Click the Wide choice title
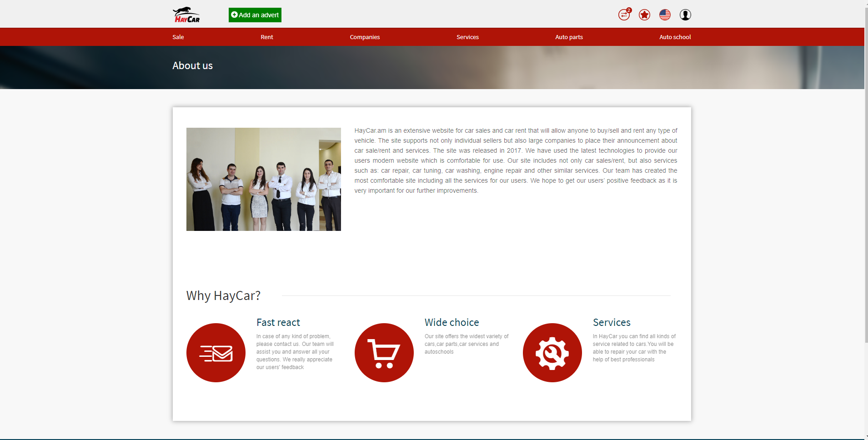 click(x=452, y=322)
